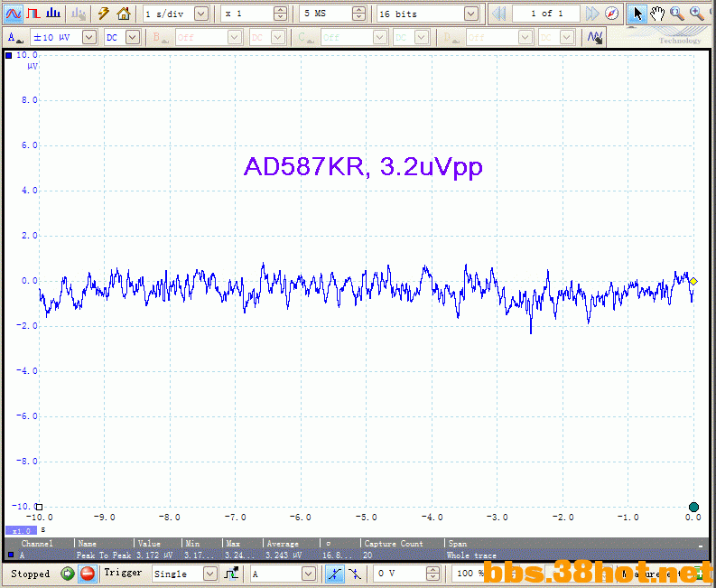Click the Average column header

[x=283, y=544]
